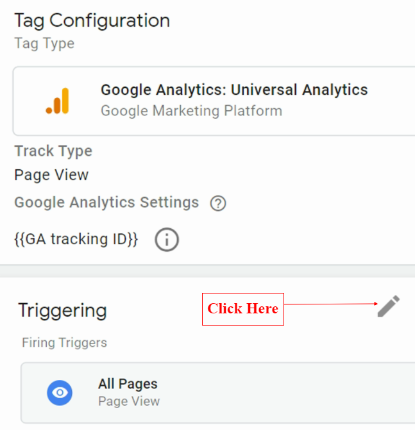Click the Google Marketing Platform subtitle
This screenshot has width=415, height=430.
click(191, 111)
